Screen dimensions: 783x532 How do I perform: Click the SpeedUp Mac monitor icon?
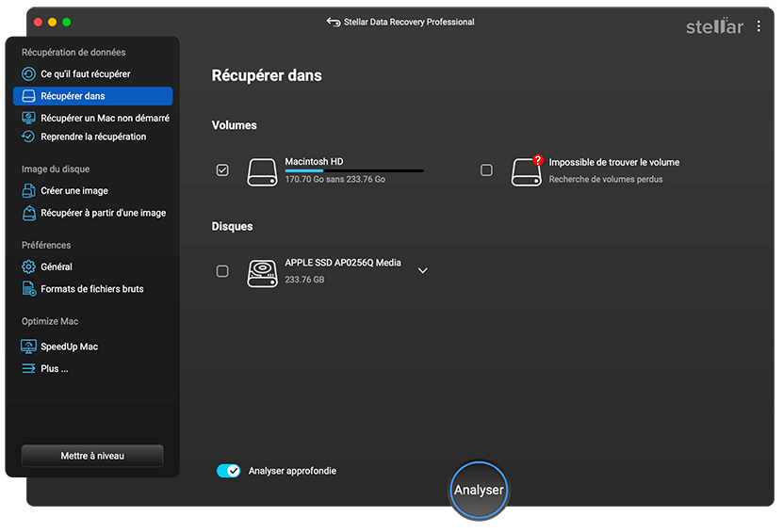click(x=28, y=347)
